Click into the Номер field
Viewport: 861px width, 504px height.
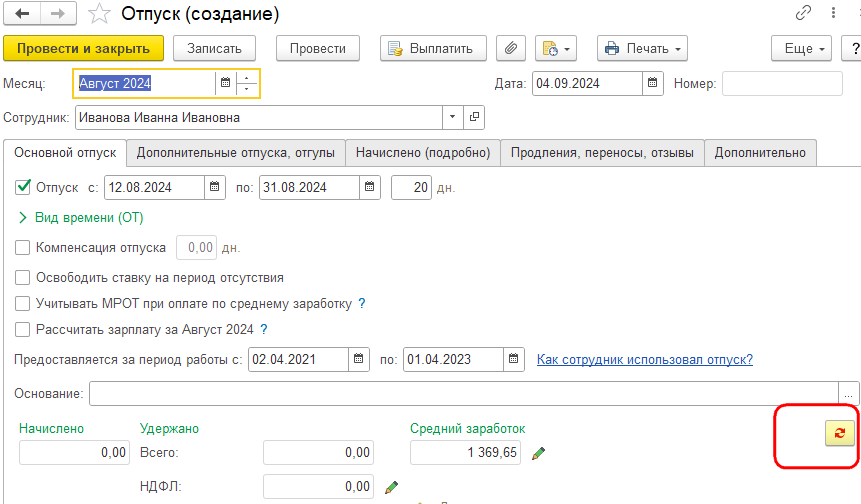tap(782, 83)
